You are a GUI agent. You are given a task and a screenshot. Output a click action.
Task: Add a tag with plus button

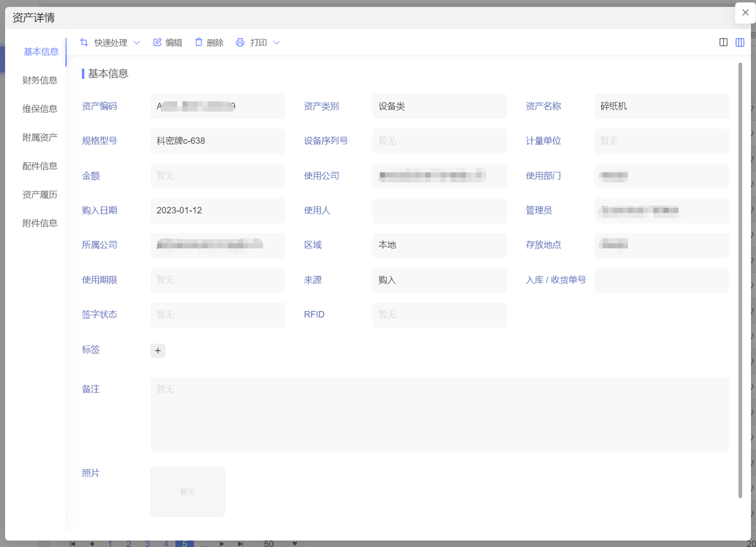pyautogui.click(x=158, y=351)
